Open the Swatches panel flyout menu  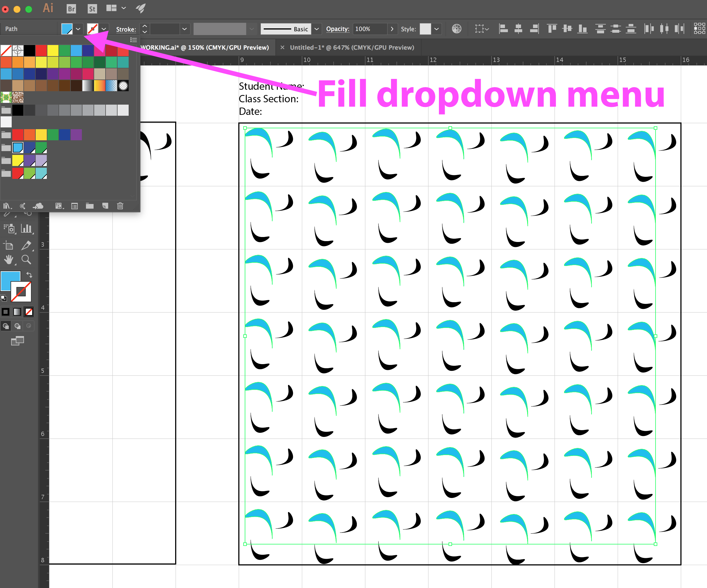134,40
